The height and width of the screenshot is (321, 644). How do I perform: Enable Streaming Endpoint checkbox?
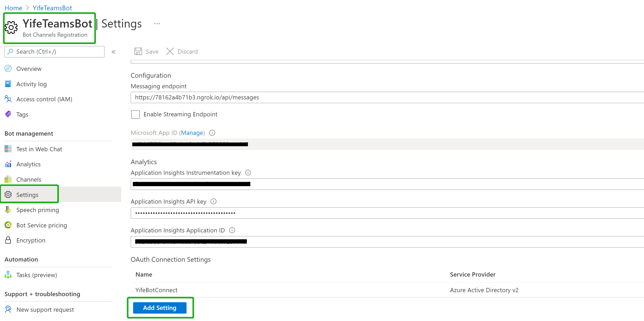click(x=135, y=114)
